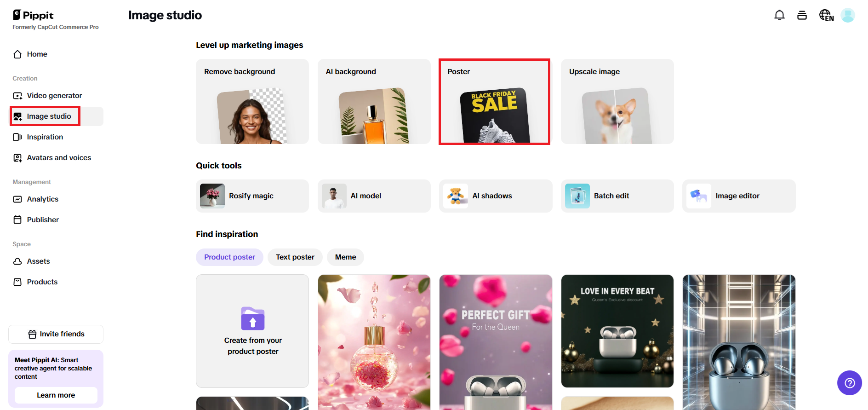Click Learn more about Meet Pippit AI
The width and height of the screenshot is (868, 410).
click(56, 395)
